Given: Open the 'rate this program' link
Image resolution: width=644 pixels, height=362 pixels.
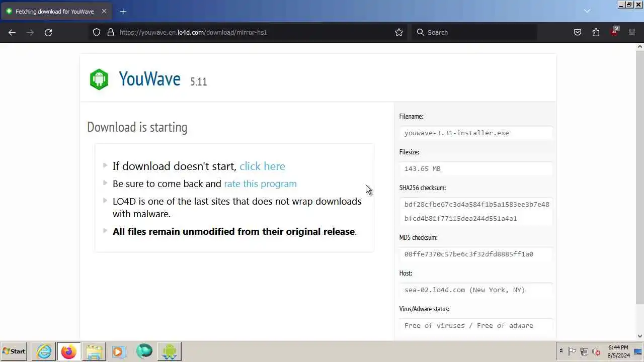Looking at the screenshot, I should pos(260,184).
